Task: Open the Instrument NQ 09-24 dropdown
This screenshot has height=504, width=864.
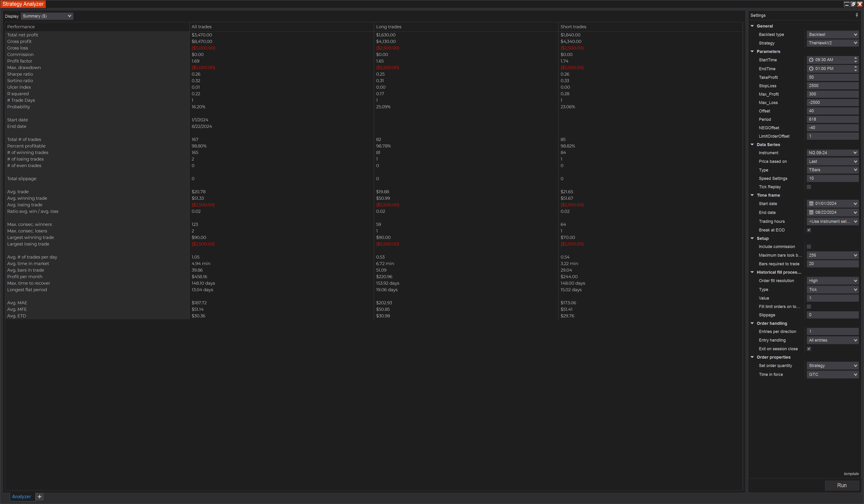Action: pos(832,153)
